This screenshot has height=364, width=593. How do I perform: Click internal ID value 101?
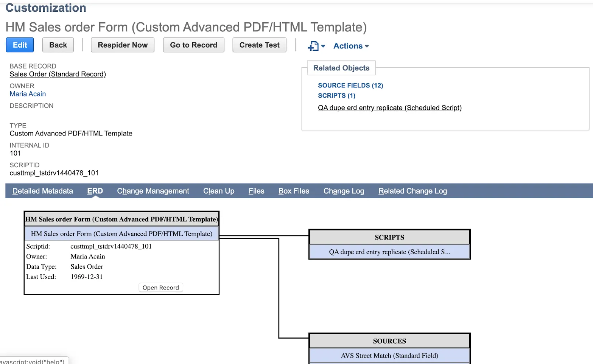click(x=16, y=153)
